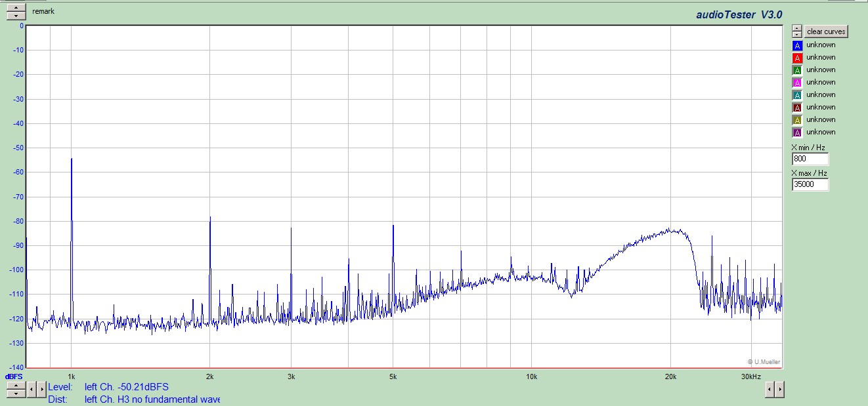868x406 pixels.
Task: Click the down arrow left of clear curves
Action: coord(796,34)
